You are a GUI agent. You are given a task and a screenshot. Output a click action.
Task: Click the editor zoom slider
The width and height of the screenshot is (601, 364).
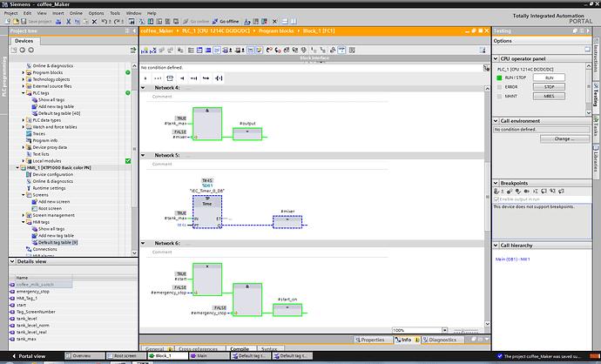(466, 330)
